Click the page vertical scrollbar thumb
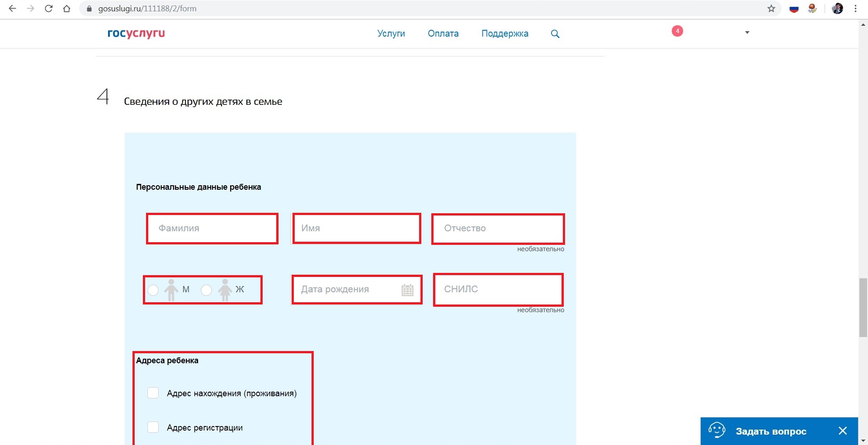Image resolution: width=868 pixels, height=445 pixels. 863,308
